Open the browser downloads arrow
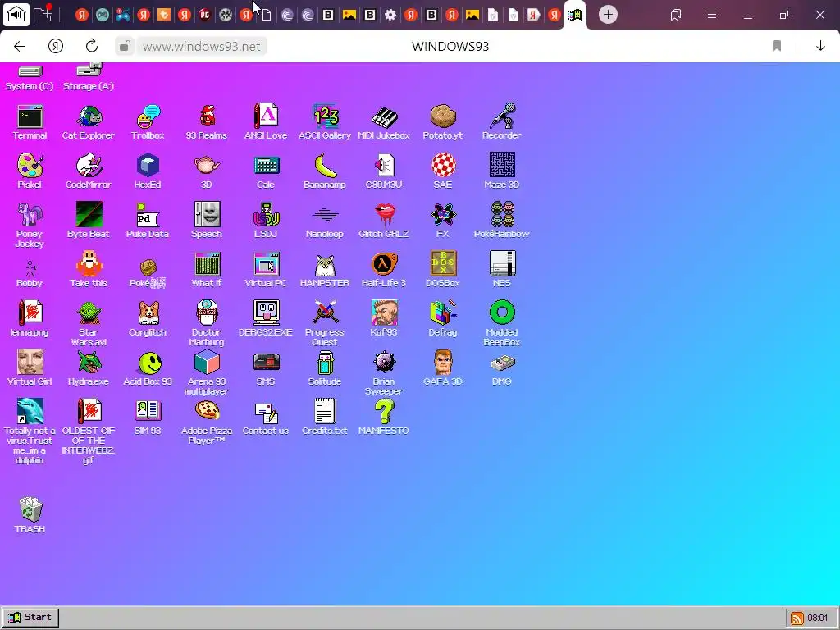 click(x=820, y=47)
